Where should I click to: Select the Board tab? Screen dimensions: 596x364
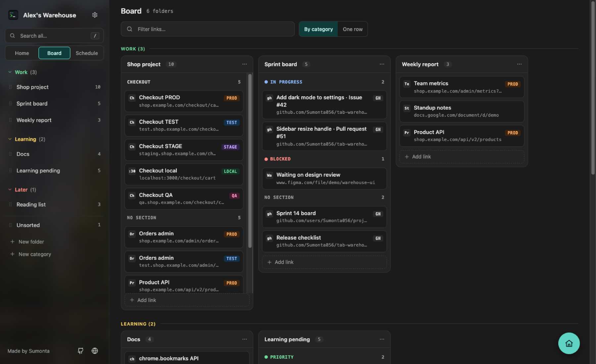(x=54, y=53)
